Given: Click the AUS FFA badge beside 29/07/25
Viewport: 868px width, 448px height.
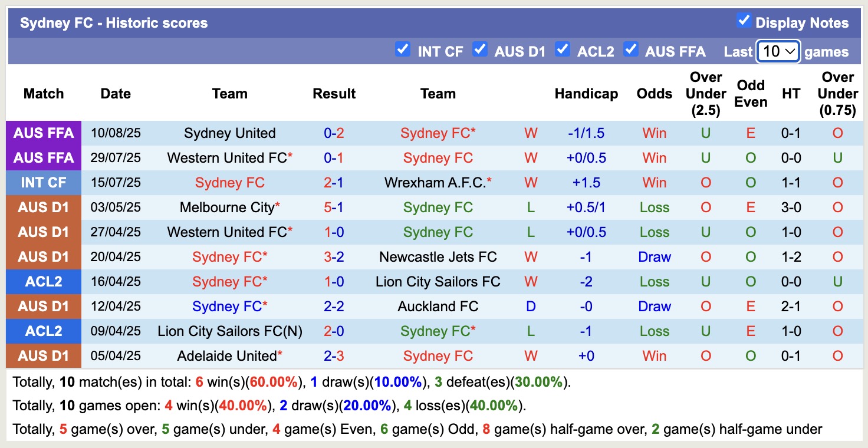Looking at the screenshot, I should point(43,157).
